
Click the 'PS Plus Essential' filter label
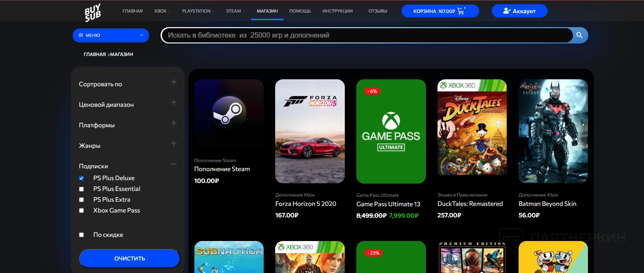[x=117, y=189]
